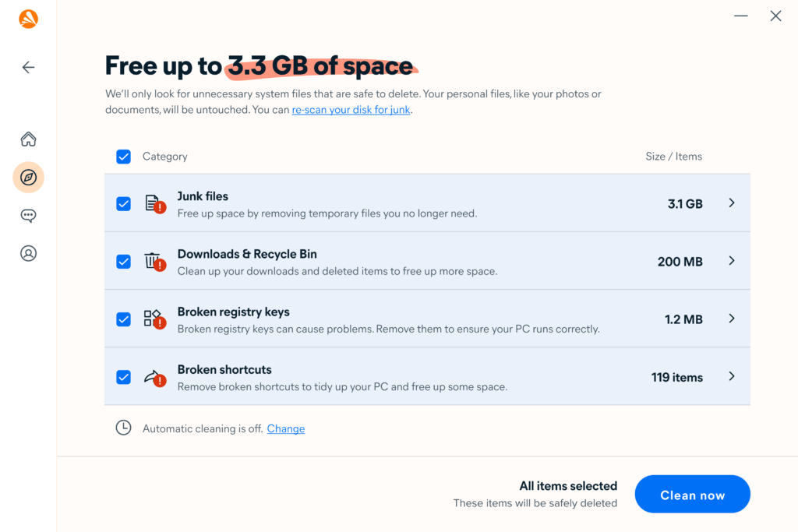
Task: Click the automatic cleaning clock icon
Action: pyautogui.click(x=123, y=428)
